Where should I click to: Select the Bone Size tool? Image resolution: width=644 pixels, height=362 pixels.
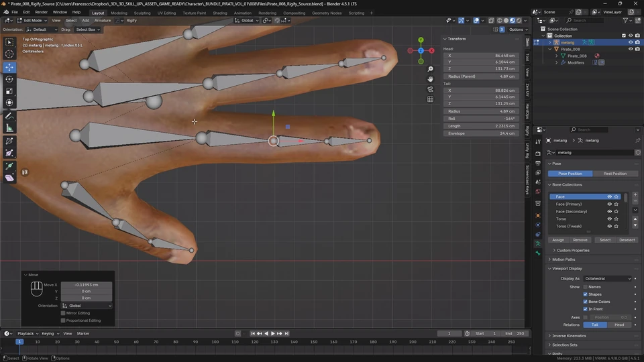(x=9, y=153)
